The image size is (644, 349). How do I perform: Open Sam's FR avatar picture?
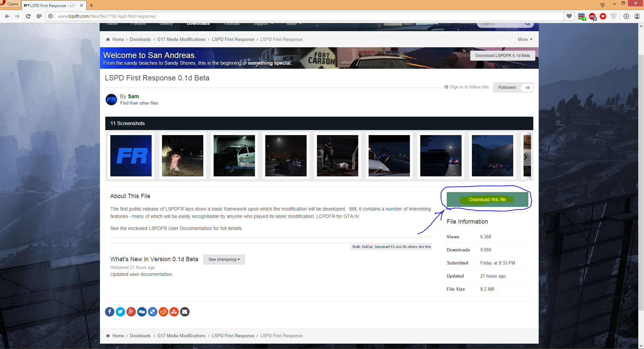coord(111,100)
